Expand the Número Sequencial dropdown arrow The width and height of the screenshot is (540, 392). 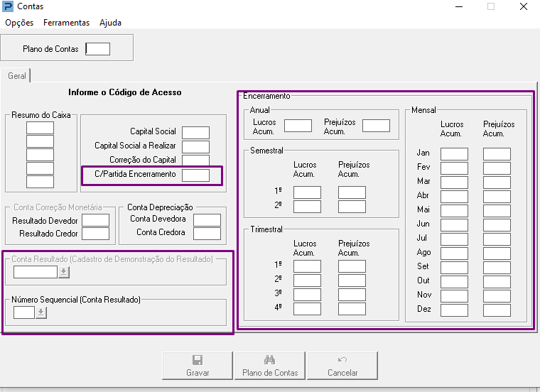point(41,313)
